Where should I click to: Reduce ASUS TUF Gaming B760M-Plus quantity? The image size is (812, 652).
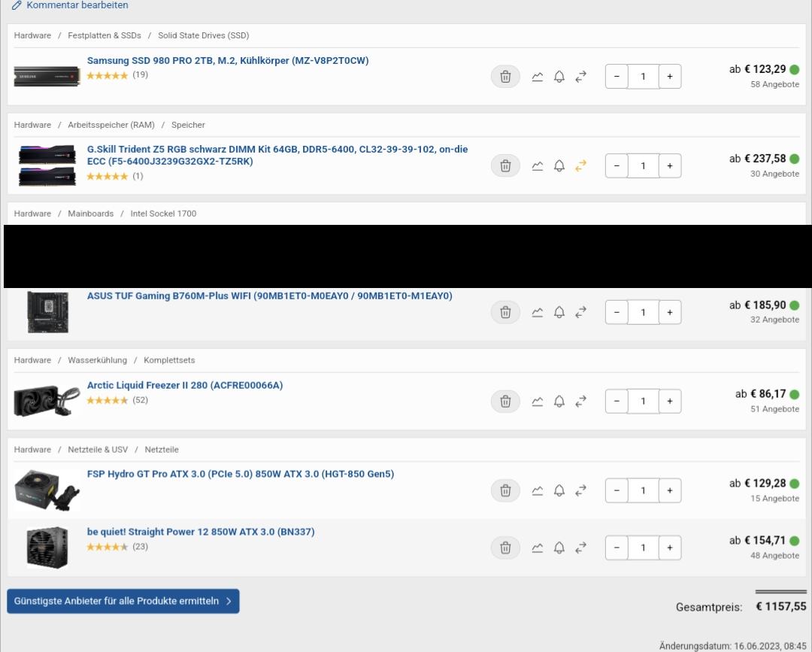[617, 312]
